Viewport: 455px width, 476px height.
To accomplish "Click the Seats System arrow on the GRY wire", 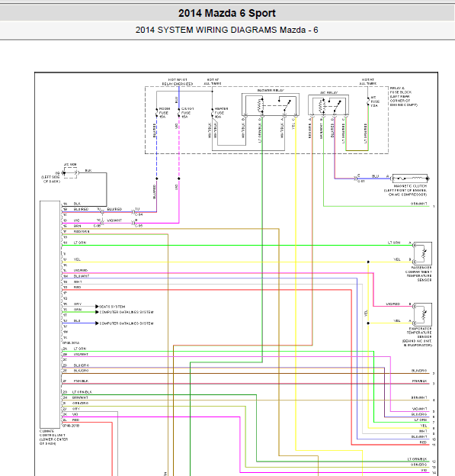I will [x=97, y=307].
